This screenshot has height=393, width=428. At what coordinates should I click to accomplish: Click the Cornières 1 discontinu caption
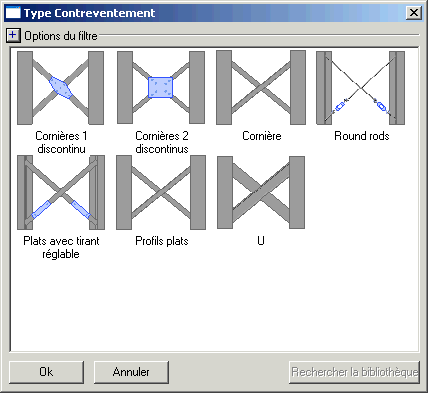pos(61,142)
